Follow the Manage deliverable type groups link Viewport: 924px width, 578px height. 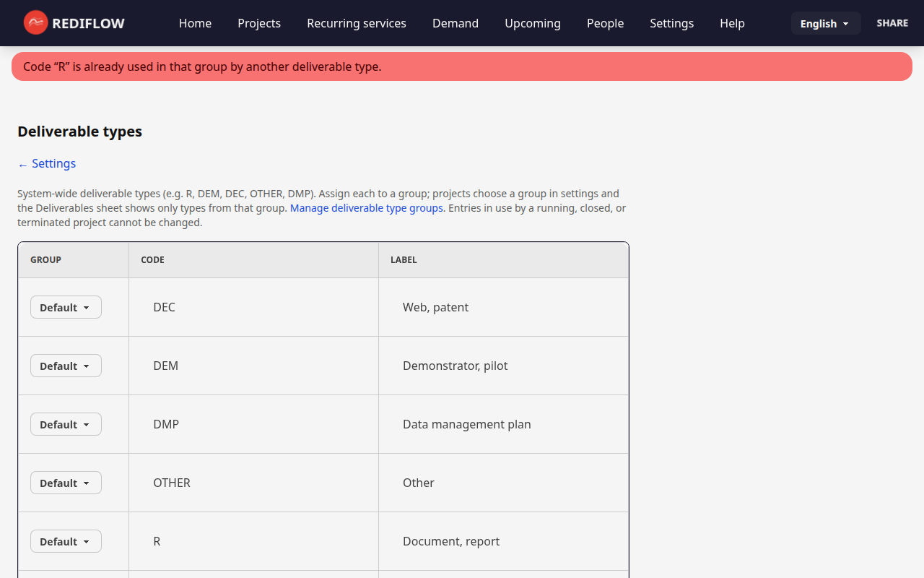tap(366, 207)
